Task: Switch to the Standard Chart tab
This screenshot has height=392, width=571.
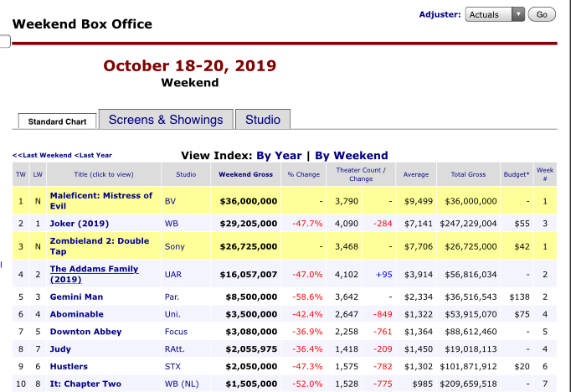Action: tap(57, 121)
